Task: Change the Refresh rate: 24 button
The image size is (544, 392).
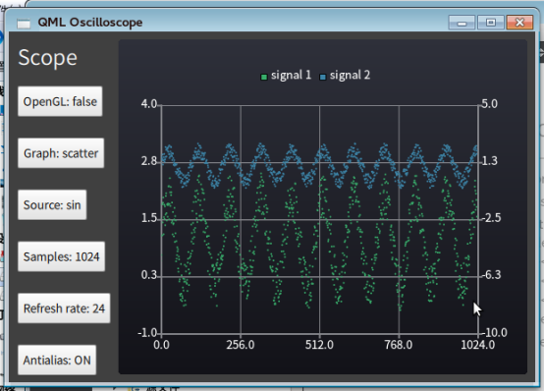Action: 64,308
